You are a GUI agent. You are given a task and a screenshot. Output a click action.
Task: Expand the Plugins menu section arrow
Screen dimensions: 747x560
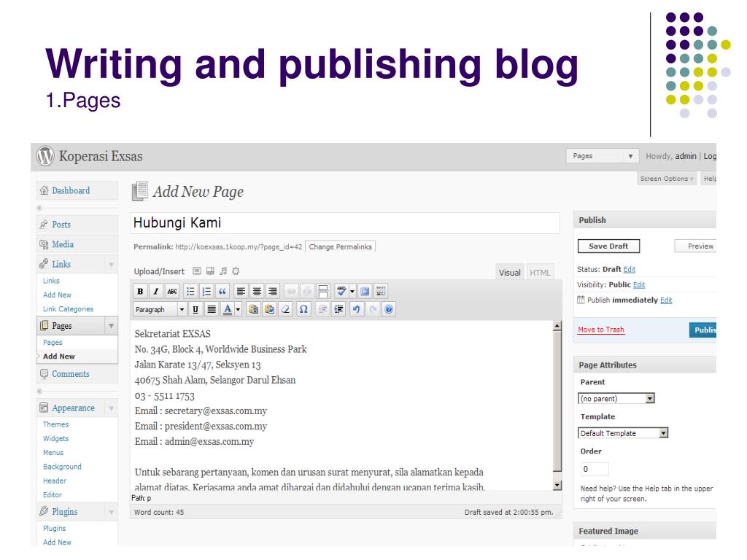[x=111, y=512]
